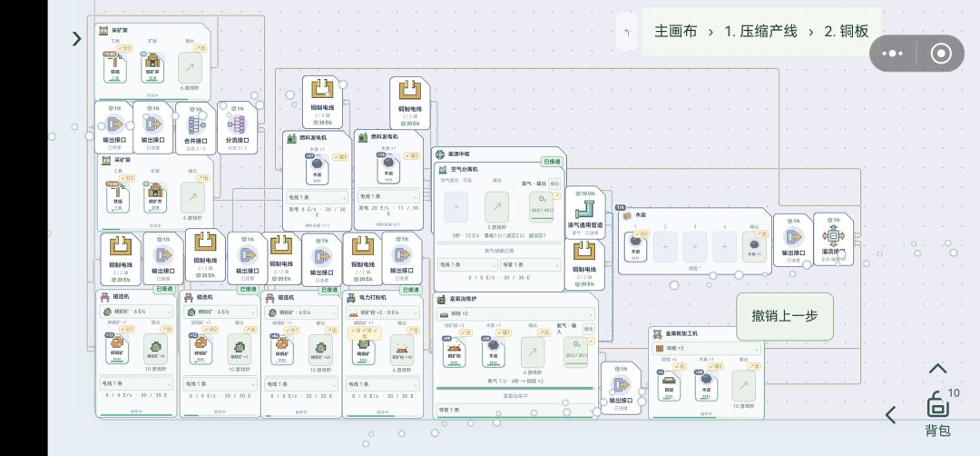Click 木炭 fuel slot beside 补3 badge
Image resolution: width=980 pixels, height=456 pixels.
(x=317, y=170)
